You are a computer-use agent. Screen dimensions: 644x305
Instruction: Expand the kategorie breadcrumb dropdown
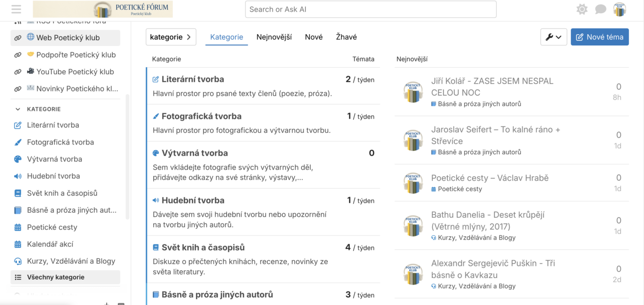(x=171, y=37)
